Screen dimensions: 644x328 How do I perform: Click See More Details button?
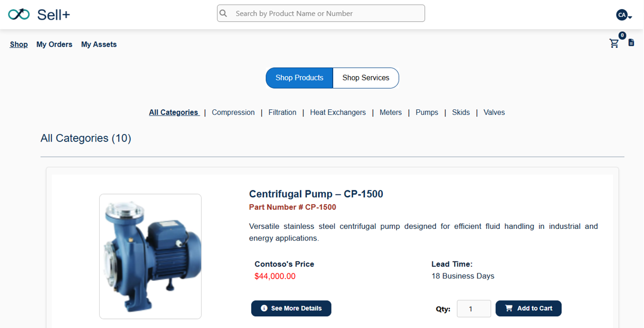click(x=291, y=308)
